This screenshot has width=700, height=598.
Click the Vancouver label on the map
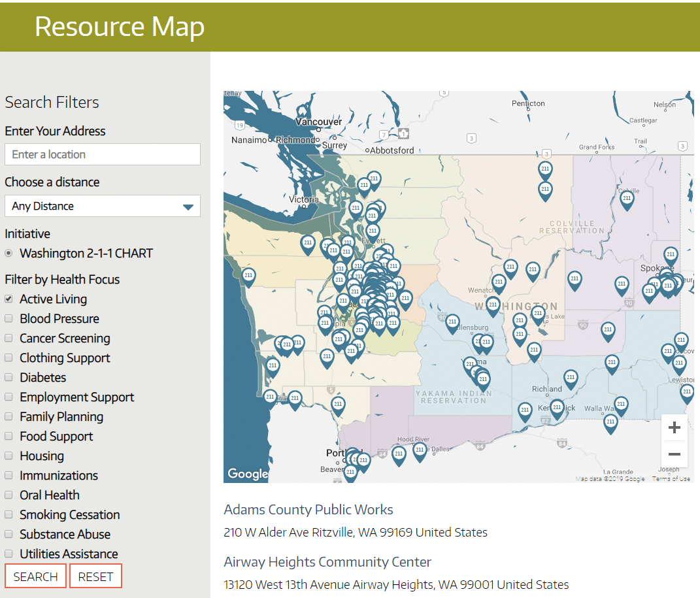pyautogui.click(x=319, y=122)
